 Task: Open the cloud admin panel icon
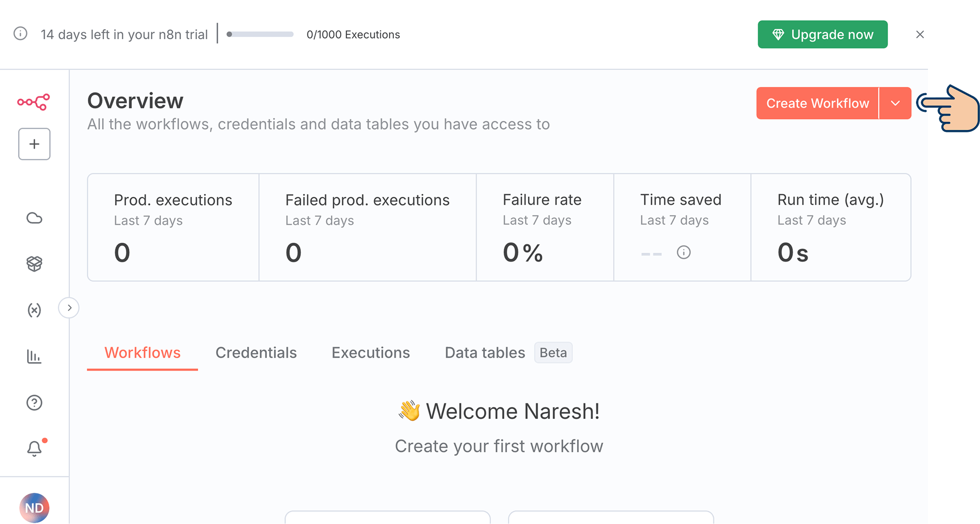pyautogui.click(x=34, y=218)
